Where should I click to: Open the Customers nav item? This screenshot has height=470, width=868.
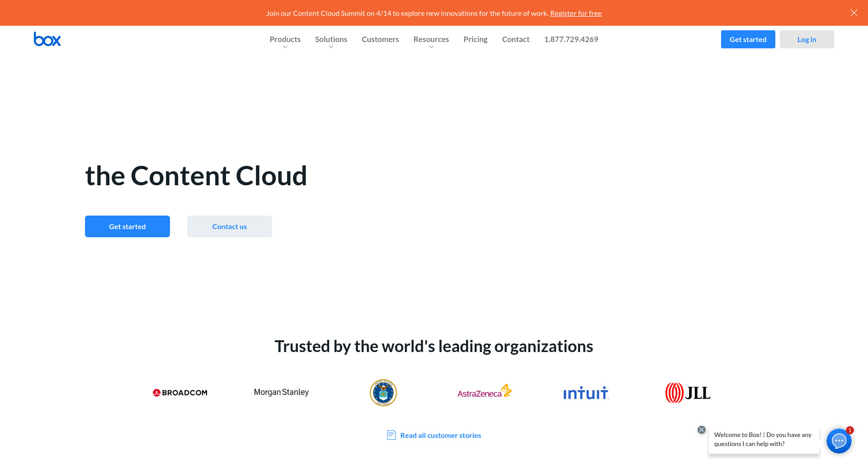[x=380, y=39]
